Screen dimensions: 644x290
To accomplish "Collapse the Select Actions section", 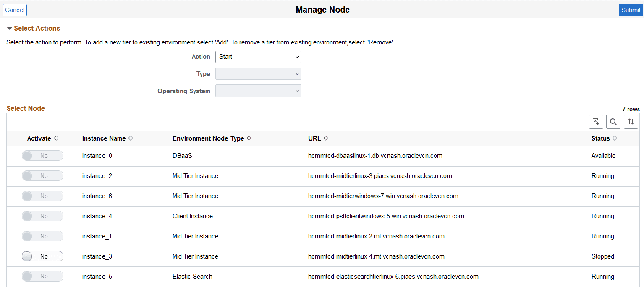I will coord(9,28).
